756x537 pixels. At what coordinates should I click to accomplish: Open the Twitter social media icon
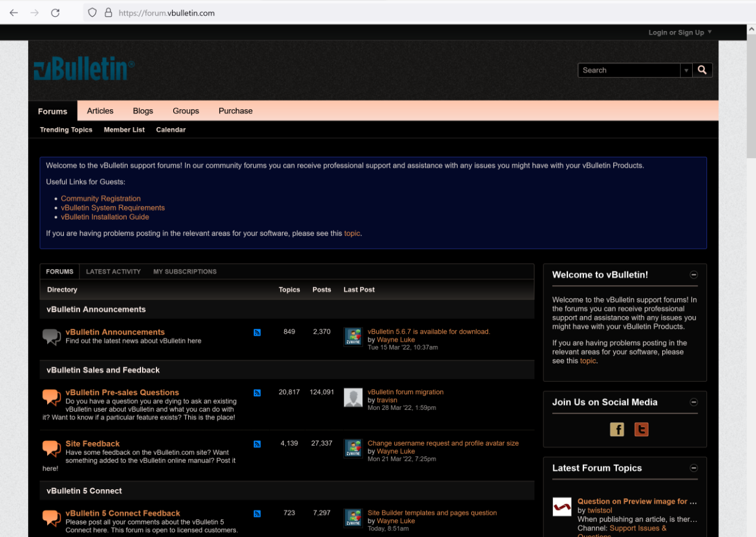pos(641,429)
